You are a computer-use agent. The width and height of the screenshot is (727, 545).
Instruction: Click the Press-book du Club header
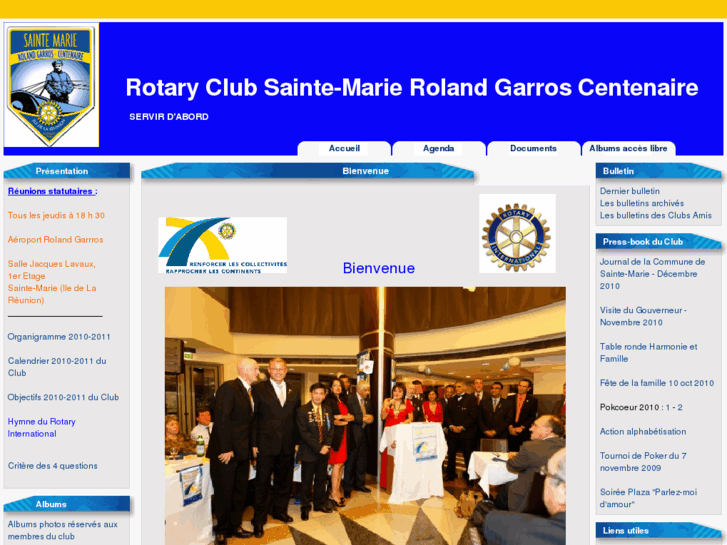[x=658, y=241]
